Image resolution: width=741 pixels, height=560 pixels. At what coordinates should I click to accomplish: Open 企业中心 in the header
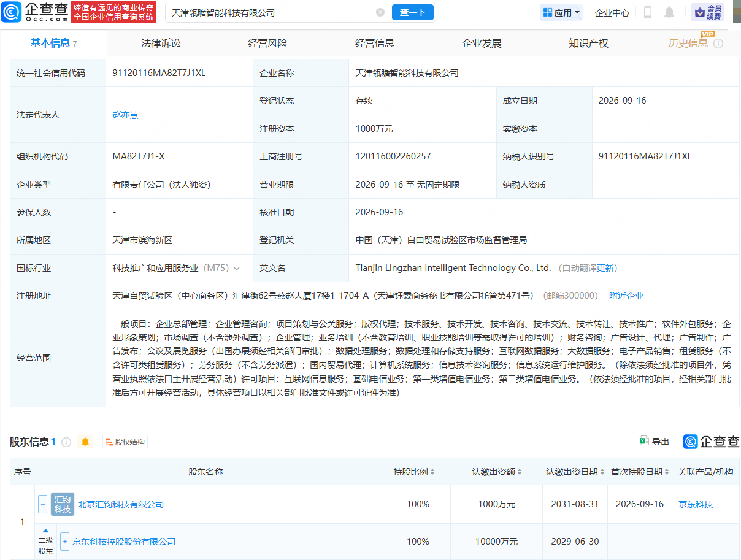click(612, 12)
